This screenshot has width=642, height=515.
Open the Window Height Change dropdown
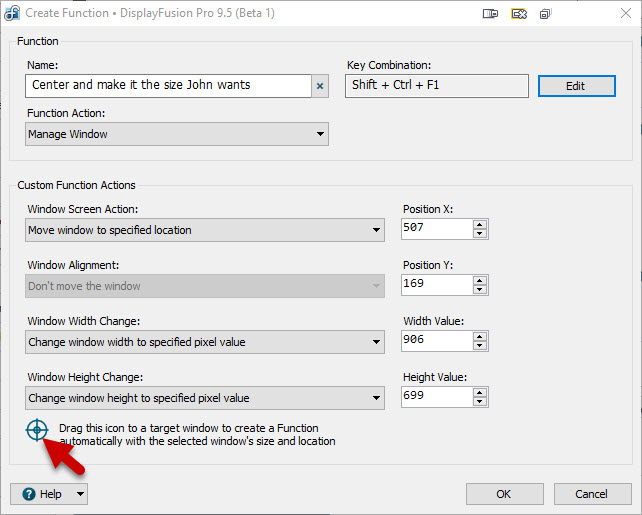[205, 398]
